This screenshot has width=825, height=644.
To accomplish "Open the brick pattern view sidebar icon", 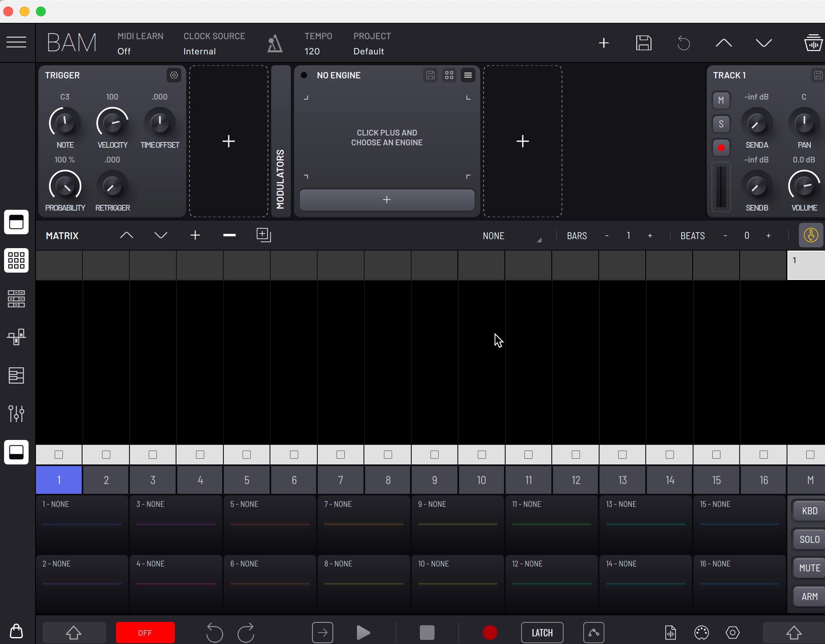I will 16,299.
